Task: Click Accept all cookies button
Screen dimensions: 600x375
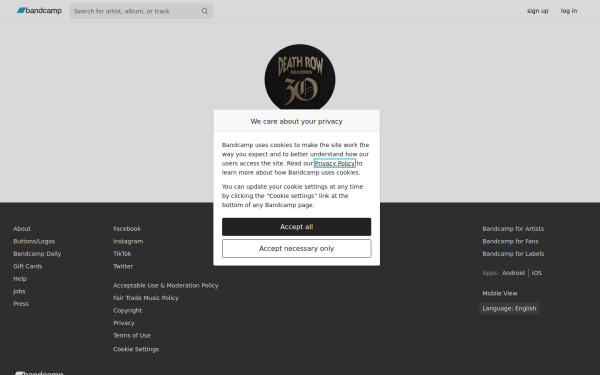Action: click(297, 227)
